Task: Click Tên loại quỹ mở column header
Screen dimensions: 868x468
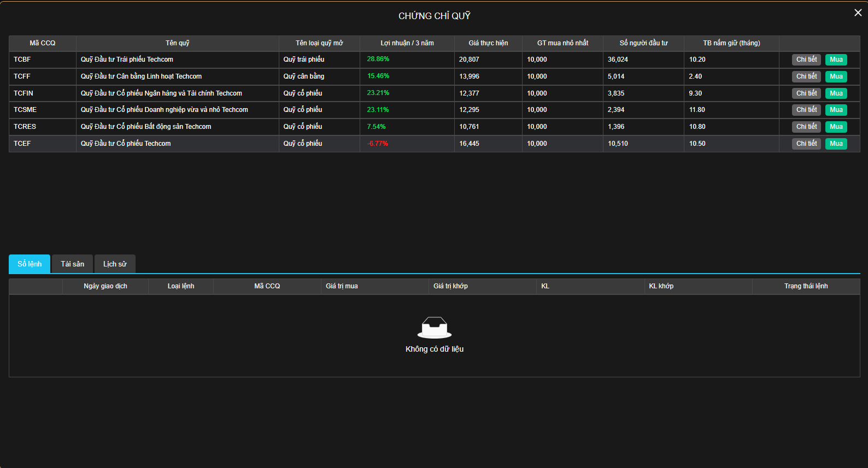Action: 319,43
